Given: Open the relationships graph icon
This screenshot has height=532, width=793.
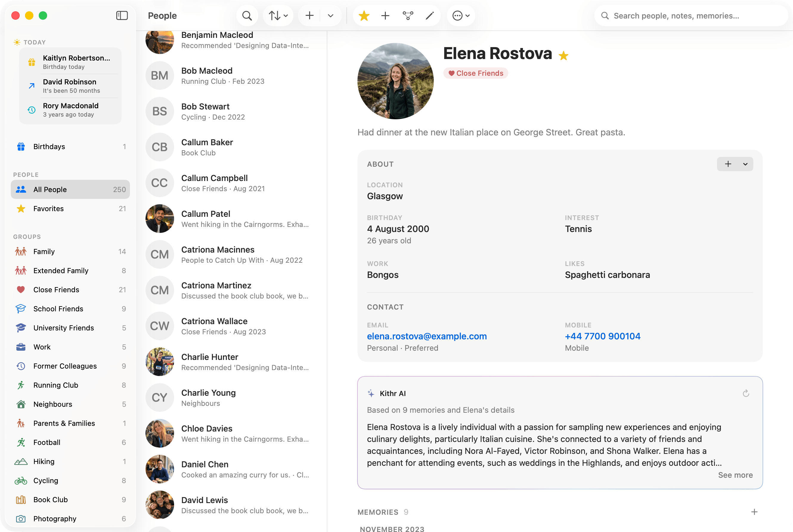Looking at the screenshot, I should (408, 16).
